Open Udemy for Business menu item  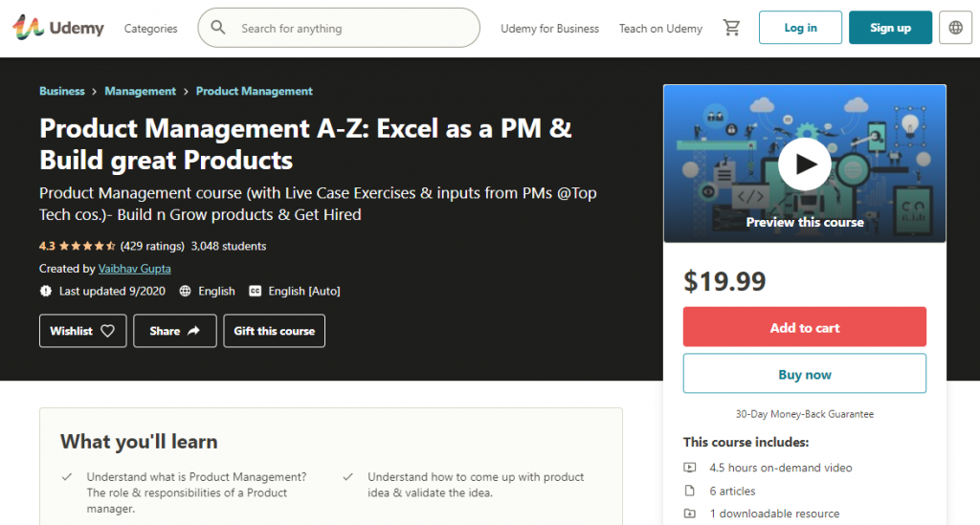[x=549, y=29]
